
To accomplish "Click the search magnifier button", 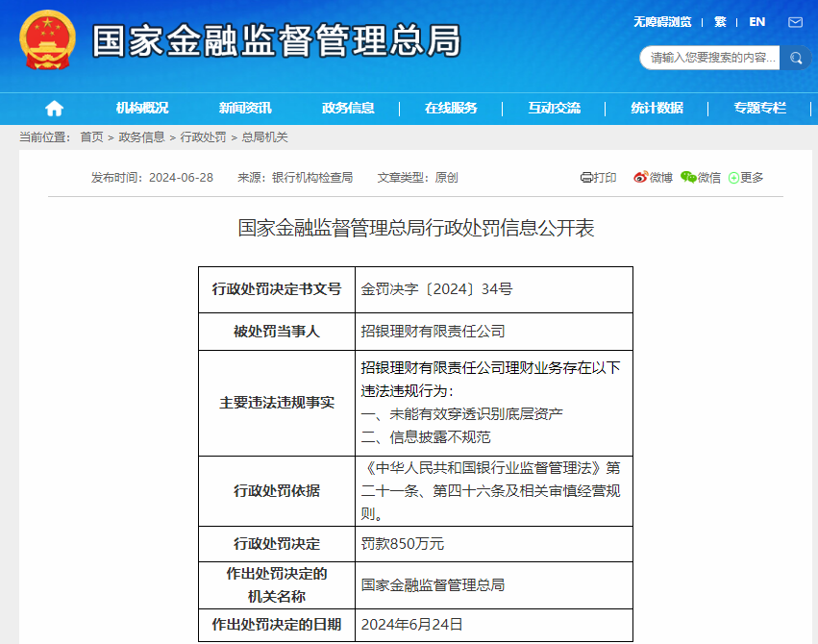I will pyautogui.click(x=796, y=58).
